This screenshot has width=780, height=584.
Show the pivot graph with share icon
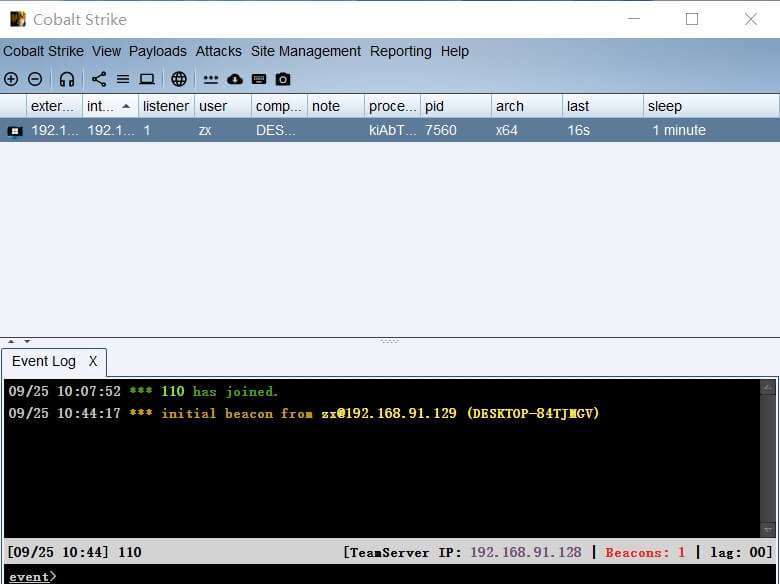tap(98, 79)
